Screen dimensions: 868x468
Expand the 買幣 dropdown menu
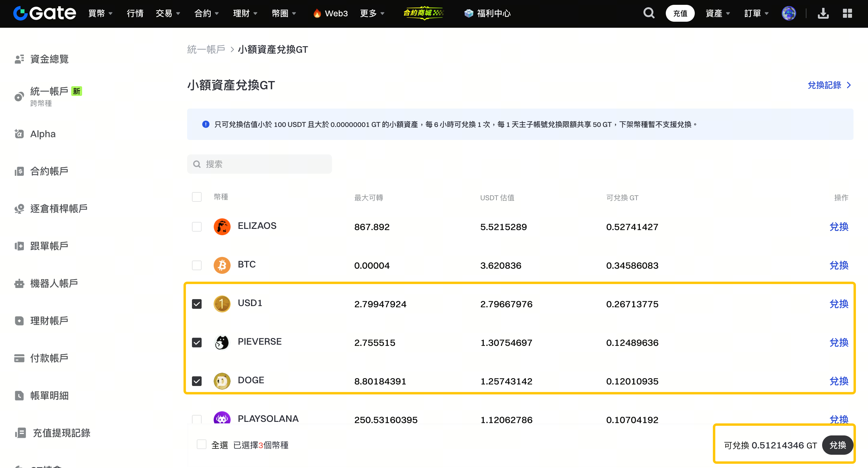(x=101, y=14)
